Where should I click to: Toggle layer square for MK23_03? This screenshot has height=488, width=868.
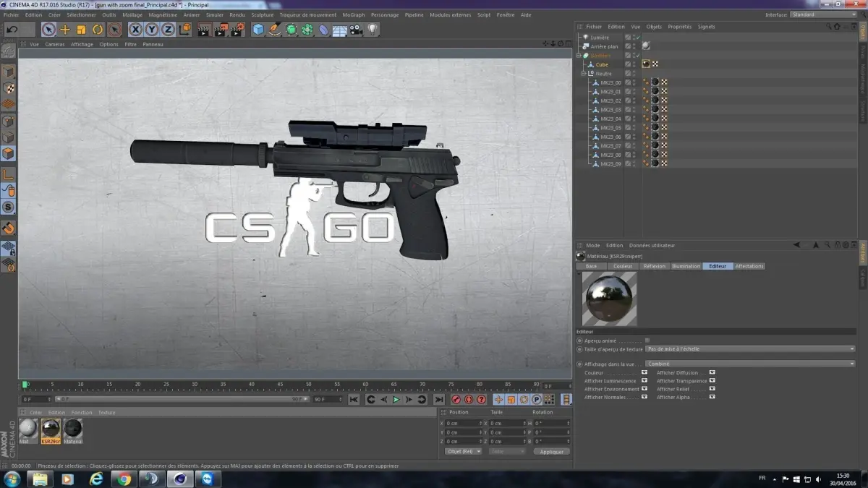(629, 110)
